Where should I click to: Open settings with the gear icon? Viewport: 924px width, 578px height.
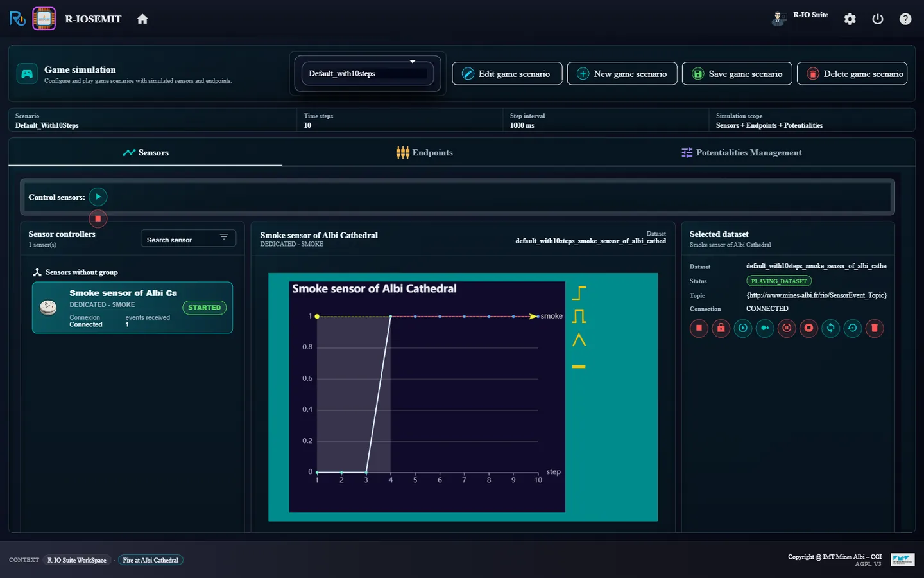(x=850, y=19)
